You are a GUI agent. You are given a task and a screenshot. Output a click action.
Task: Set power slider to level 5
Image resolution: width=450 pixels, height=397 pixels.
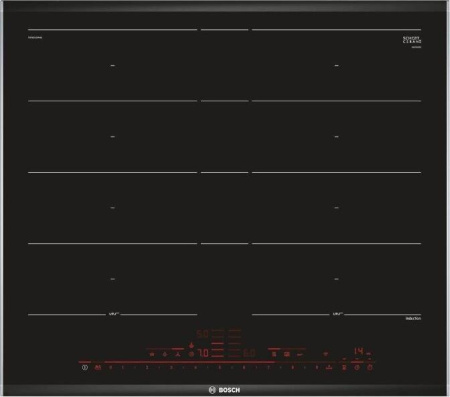(220, 368)
